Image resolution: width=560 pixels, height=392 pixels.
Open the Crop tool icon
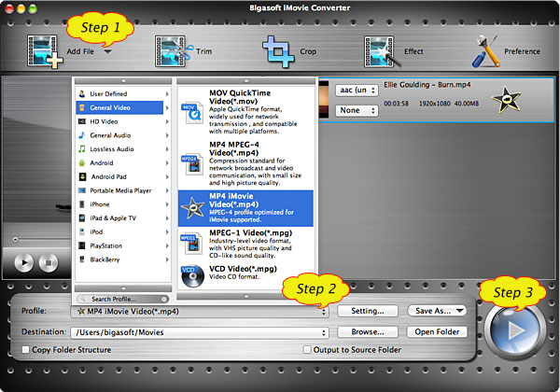pyautogui.click(x=278, y=51)
